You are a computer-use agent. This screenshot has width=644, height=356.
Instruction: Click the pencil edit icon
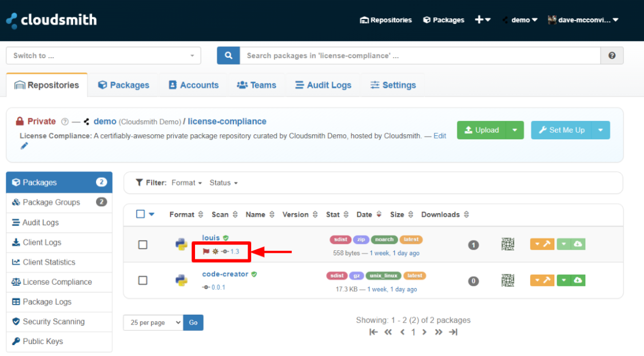click(x=24, y=146)
